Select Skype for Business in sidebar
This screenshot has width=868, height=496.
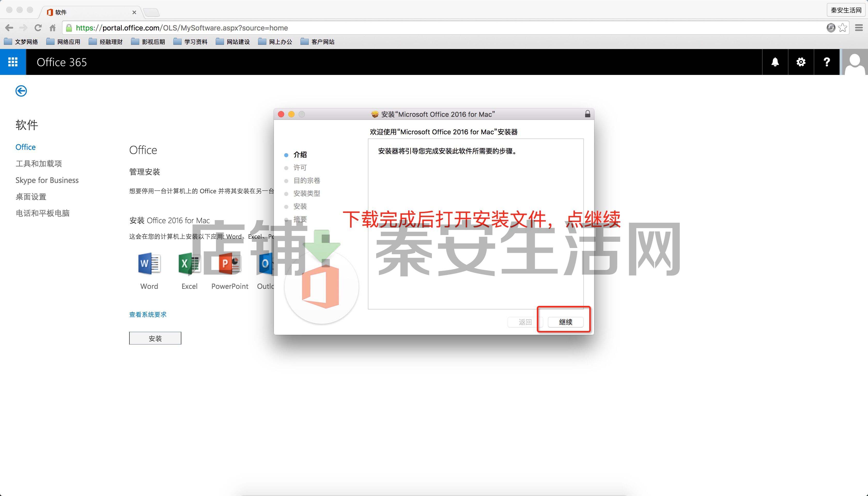click(x=47, y=180)
